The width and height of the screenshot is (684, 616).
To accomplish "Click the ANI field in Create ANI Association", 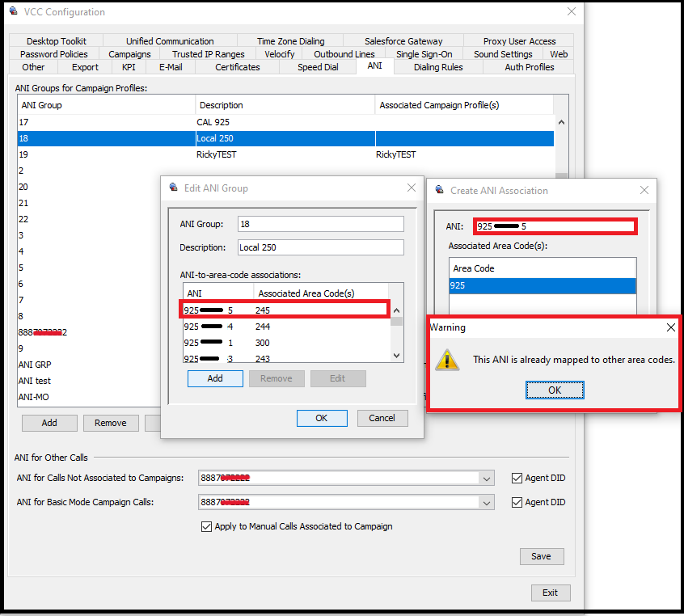I will (x=555, y=226).
